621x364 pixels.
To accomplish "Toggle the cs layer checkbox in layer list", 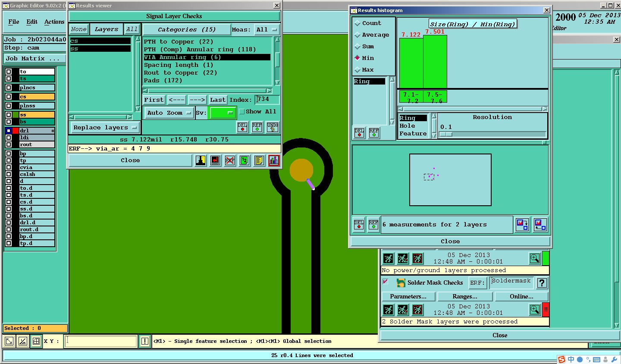I will click(9, 97).
